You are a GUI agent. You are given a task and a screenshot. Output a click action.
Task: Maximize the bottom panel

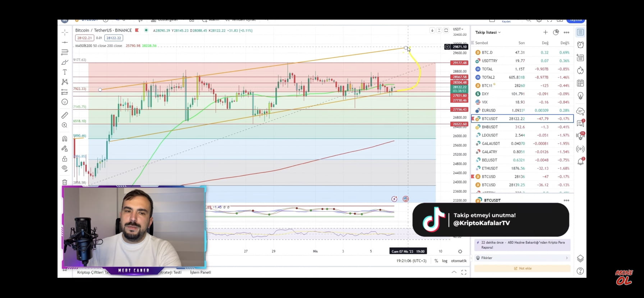tap(464, 272)
